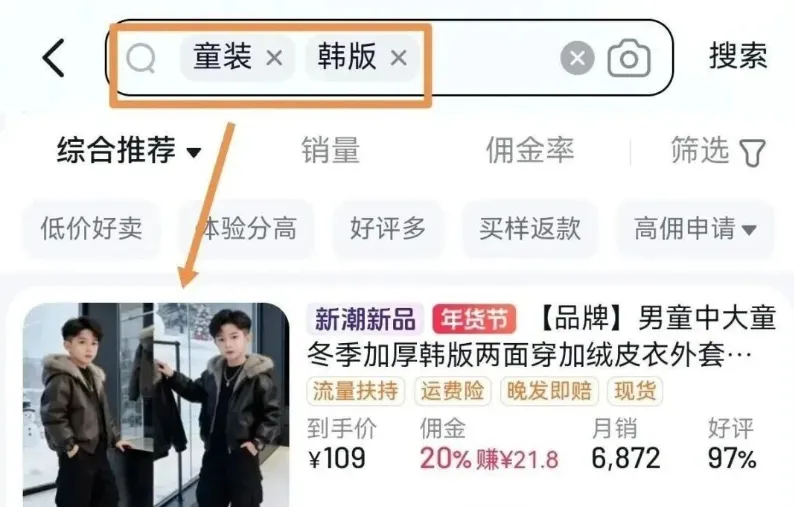Tap the 年货节 promotion badge

[x=474, y=319]
